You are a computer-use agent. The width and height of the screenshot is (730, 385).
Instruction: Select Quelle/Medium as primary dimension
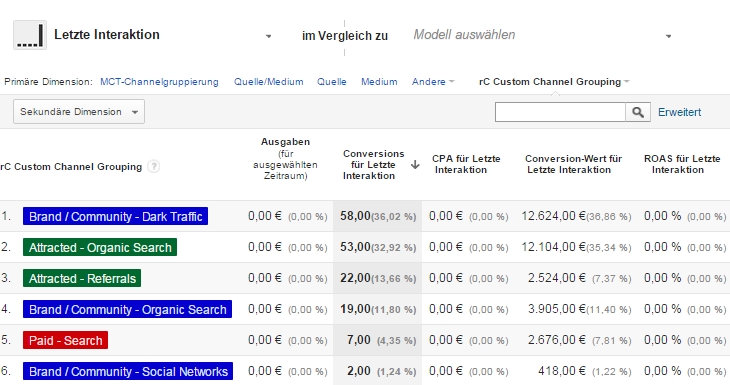[x=269, y=82]
